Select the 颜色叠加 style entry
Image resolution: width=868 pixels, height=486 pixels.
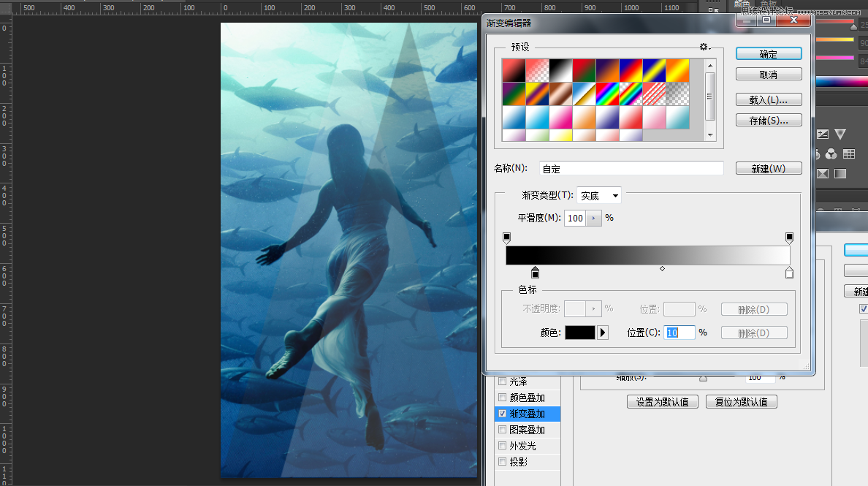[x=528, y=397]
